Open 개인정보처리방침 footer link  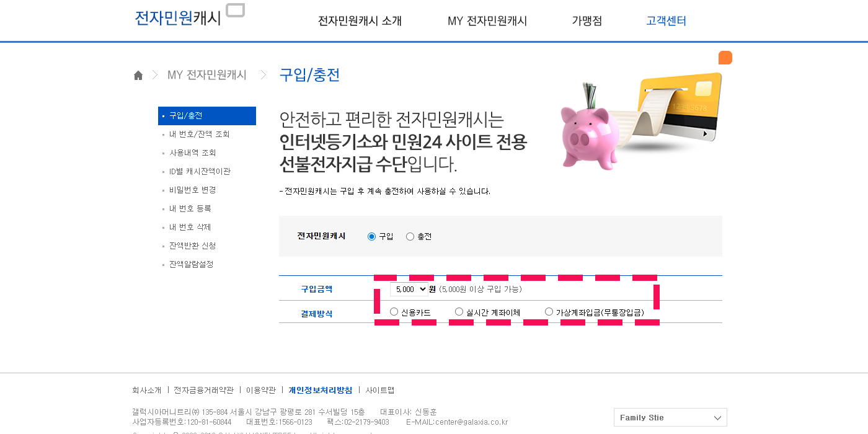[320, 390]
